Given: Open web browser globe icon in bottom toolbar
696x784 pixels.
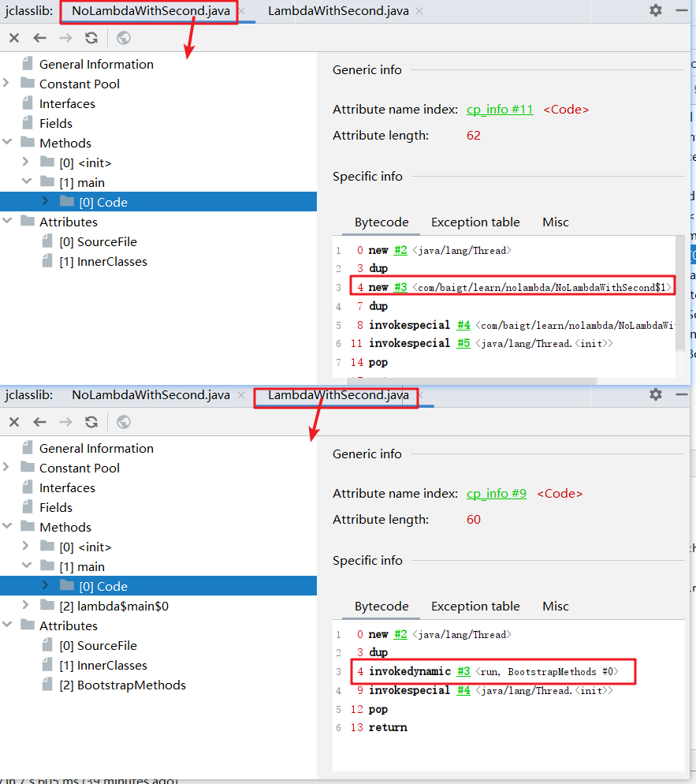Looking at the screenshot, I should 124,422.
